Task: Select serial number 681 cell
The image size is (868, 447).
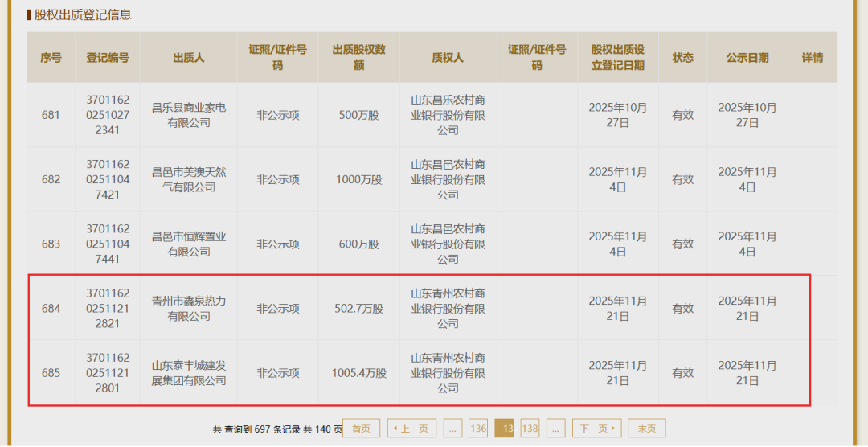Action: click(51, 115)
